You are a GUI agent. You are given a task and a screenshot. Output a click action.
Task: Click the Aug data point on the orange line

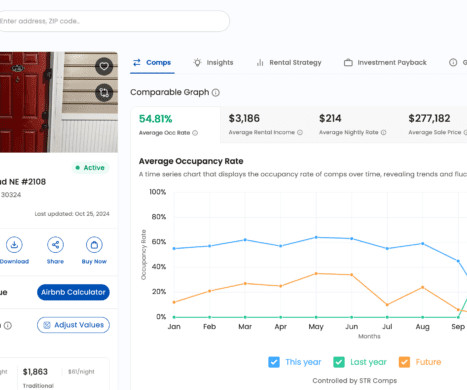click(x=423, y=287)
